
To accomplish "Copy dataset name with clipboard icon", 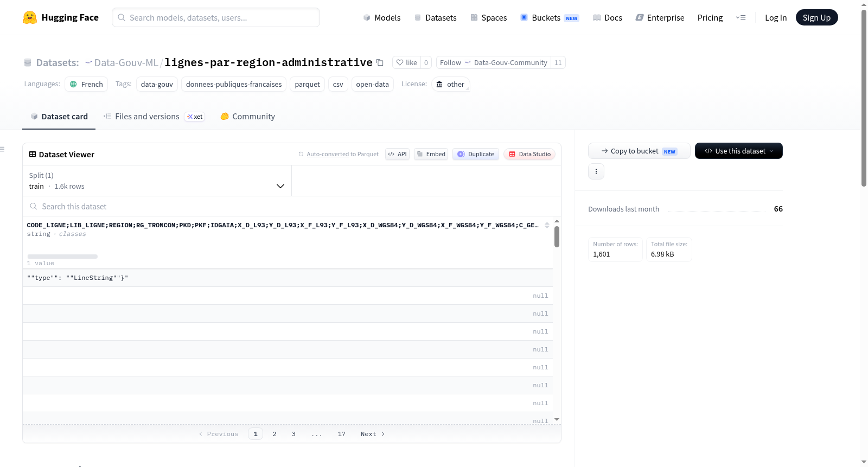I will pos(380,62).
